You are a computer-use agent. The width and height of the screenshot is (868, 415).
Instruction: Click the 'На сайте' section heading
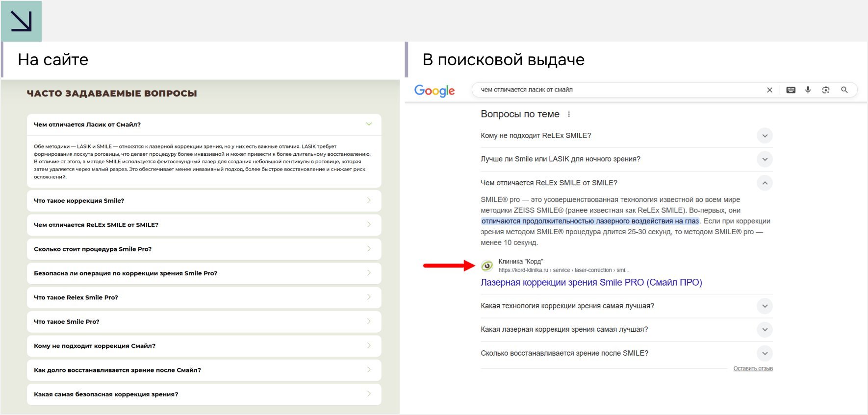click(x=53, y=60)
